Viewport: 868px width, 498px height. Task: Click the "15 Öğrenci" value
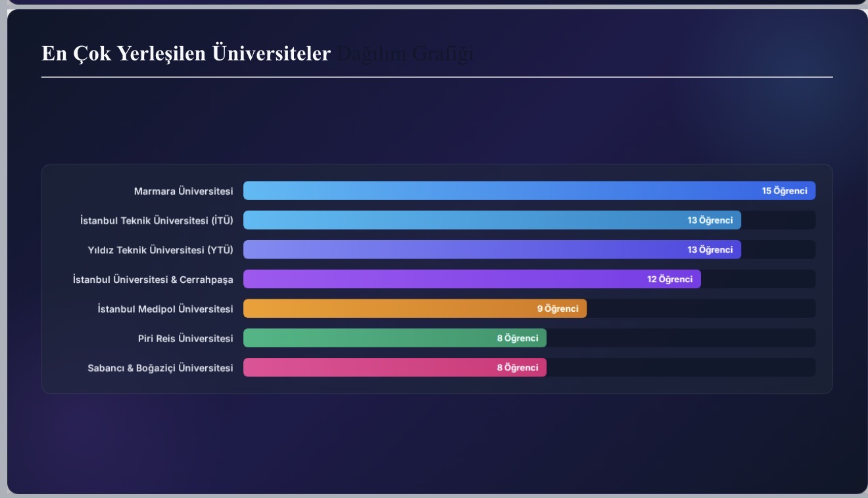point(784,191)
